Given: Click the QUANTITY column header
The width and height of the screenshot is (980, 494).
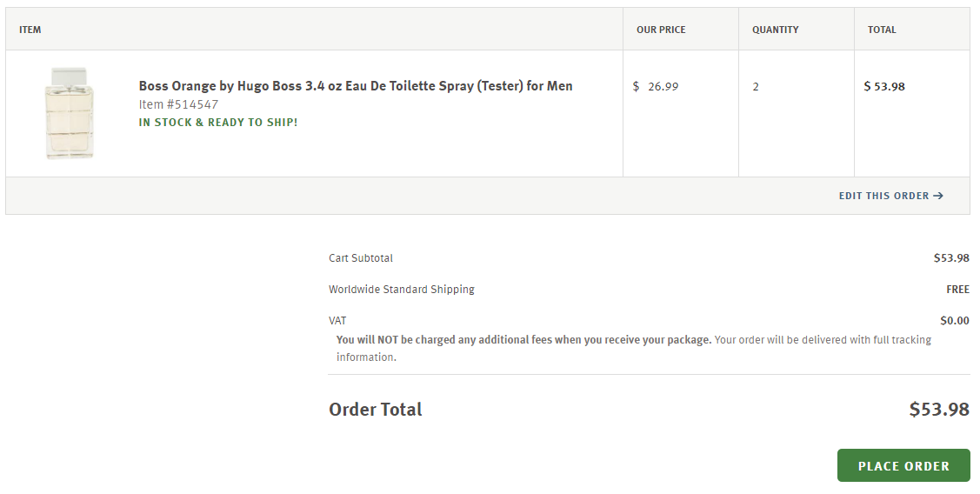Looking at the screenshot, I should 775,30.
